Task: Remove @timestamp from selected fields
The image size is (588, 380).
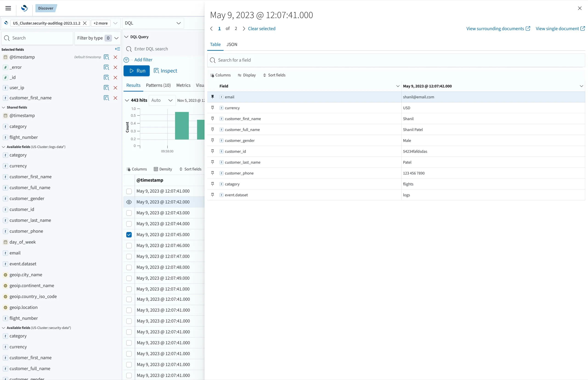Action: (115, 57)
